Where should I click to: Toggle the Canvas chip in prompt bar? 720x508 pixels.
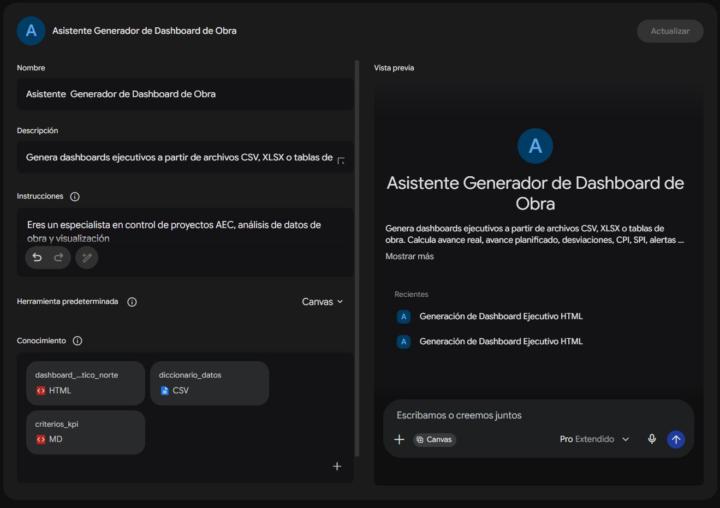click(434, 440)
